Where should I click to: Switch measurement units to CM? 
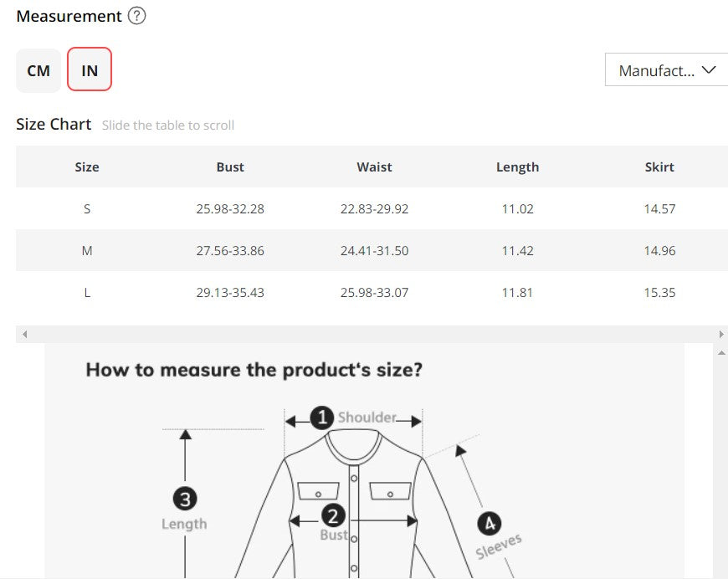click(x=38, y=70)
